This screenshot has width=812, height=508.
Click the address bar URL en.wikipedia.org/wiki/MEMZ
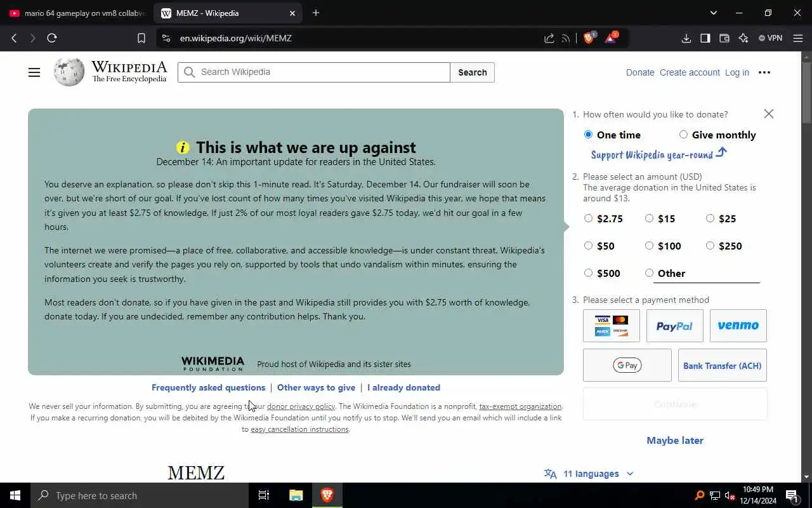pyautogui.click(x=236, y=38)
